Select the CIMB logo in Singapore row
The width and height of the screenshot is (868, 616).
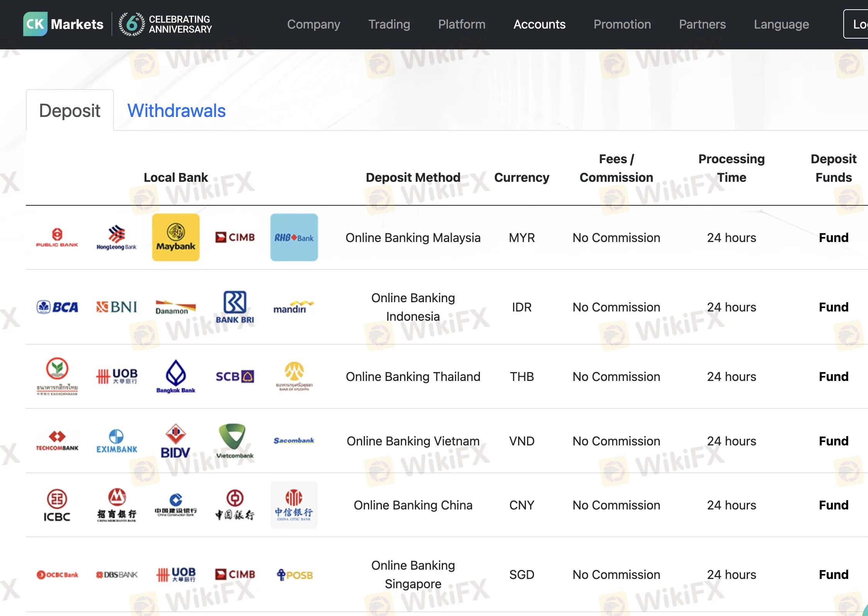235,575
